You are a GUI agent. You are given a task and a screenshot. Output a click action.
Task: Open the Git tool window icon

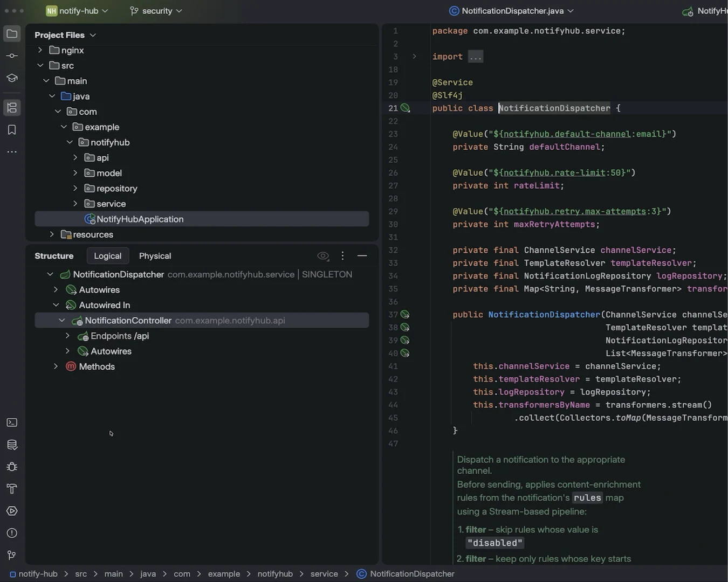[12, 555]
